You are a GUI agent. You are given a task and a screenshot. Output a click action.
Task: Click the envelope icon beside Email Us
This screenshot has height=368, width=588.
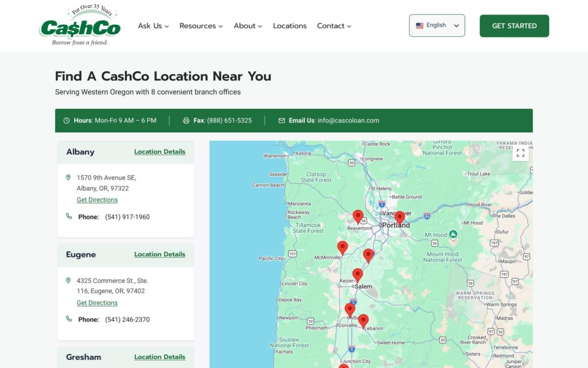pyautogui.click(x=281, y=121)
